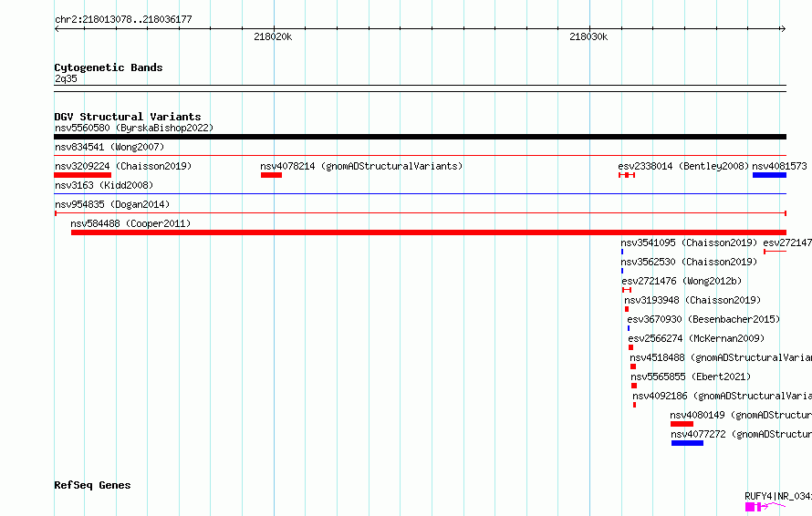Select thick red nsv584488 bar
Image resolution: width=812 pixels, height=516 pixels.
(429, 232)
